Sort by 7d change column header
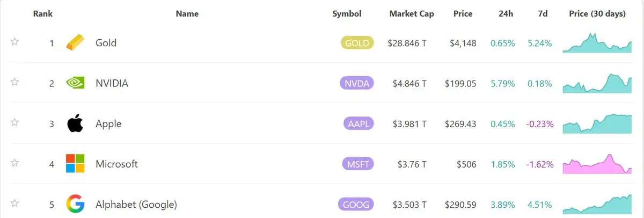 (543, 14)
